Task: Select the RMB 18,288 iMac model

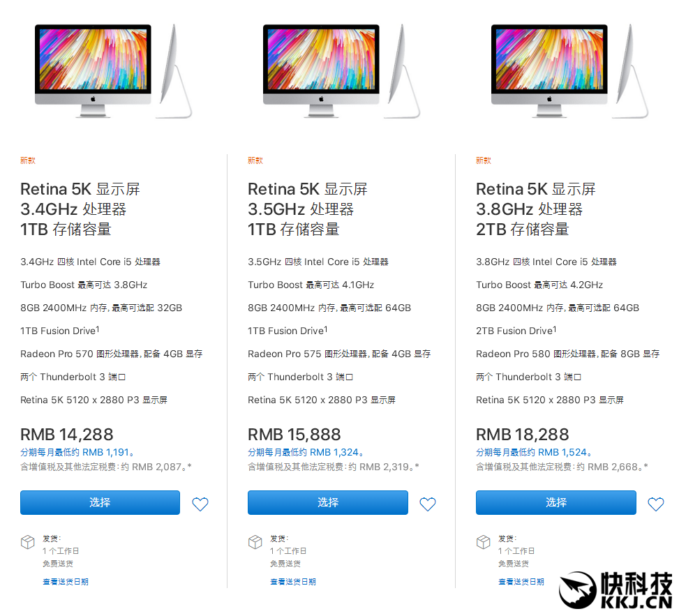Action: coord(556,502)
